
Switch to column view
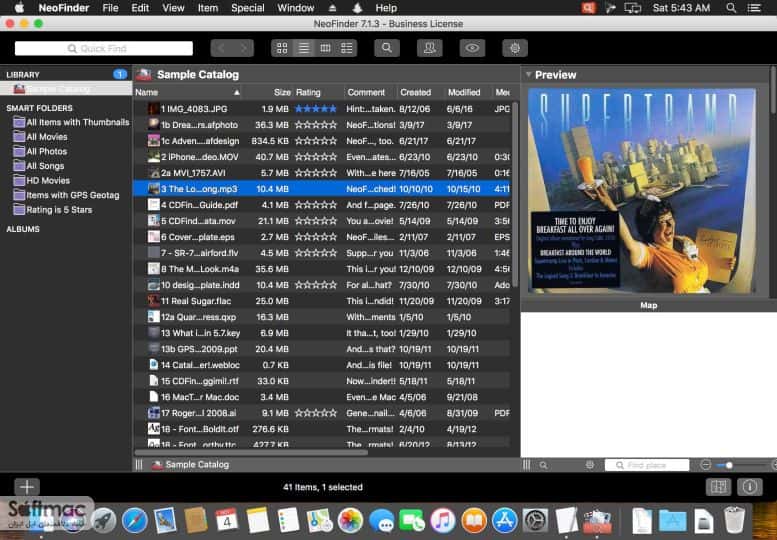pos(325,48)
